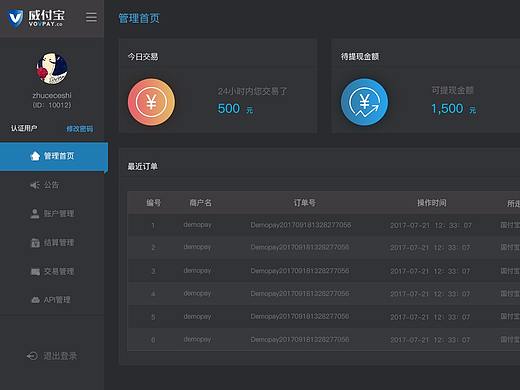Click the calendar icon beside 结算管理
This screenshot has width=520, height=390.
(x=35, y=243)
